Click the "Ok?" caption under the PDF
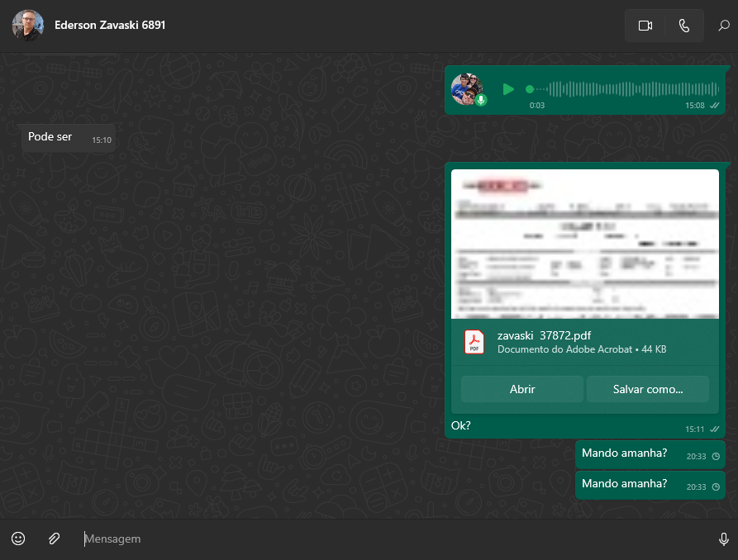This screenshot has height=560, width=738. tap(461, 425)
